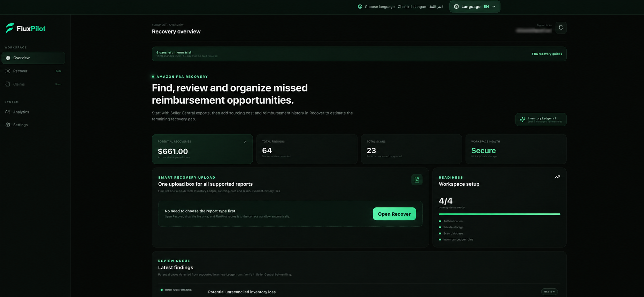This screenshot has width=644, height=297.
Task: Click 'No need to choose the report type first.'
Action: coord(200,211)
